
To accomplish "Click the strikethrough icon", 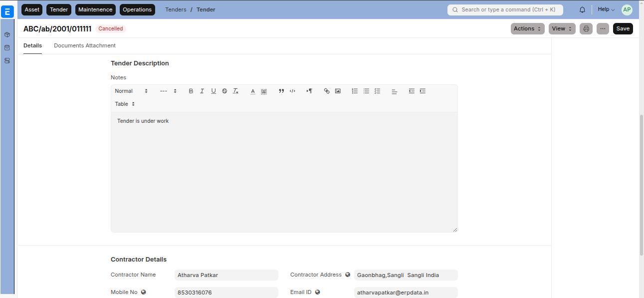I will pos(224,91).
